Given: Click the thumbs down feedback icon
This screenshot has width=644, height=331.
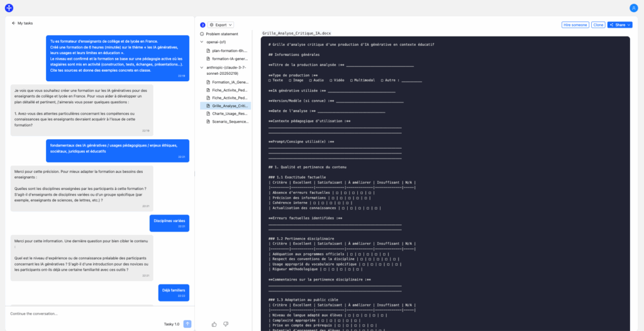Looking at the screenshot, I should click(x=226, y=324).
